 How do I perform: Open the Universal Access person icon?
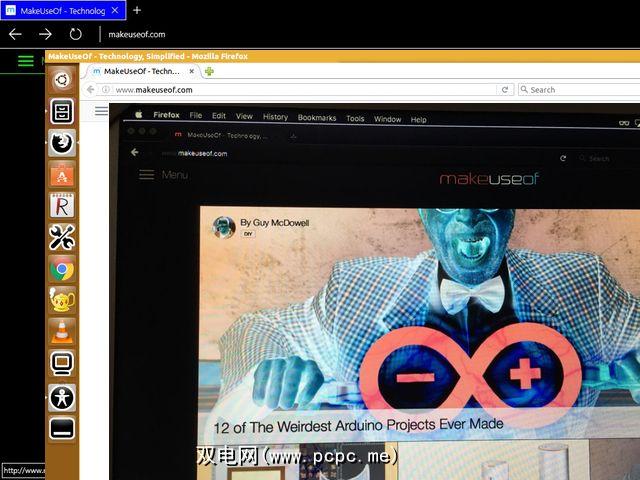tap(62, 397)
